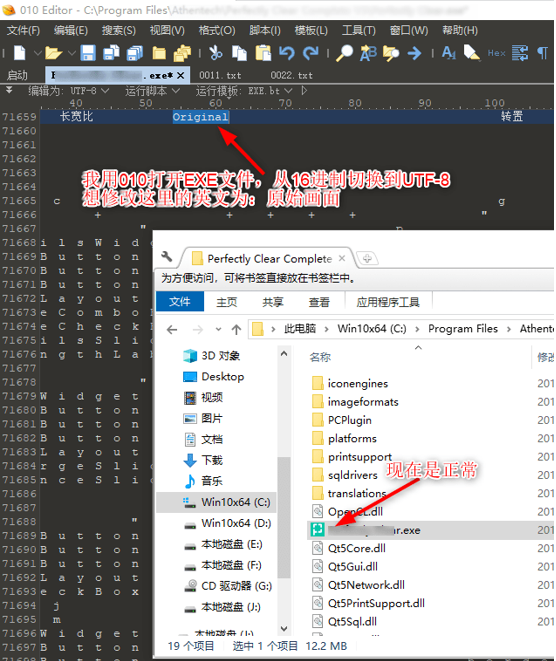556x661 pixels.
Task: Toggle show whitespace pilcrow icon
Action: click(x=543, y=53)
